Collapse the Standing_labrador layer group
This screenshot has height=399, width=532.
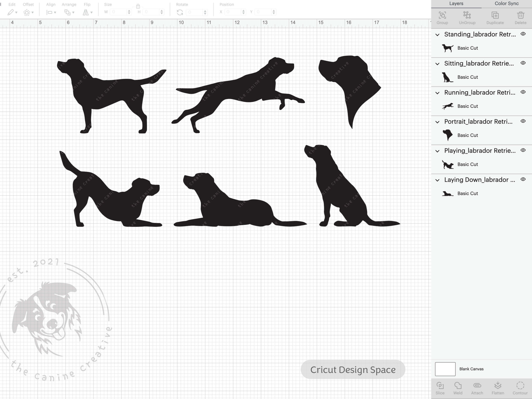pyautogui.click(x=437, y=35)
